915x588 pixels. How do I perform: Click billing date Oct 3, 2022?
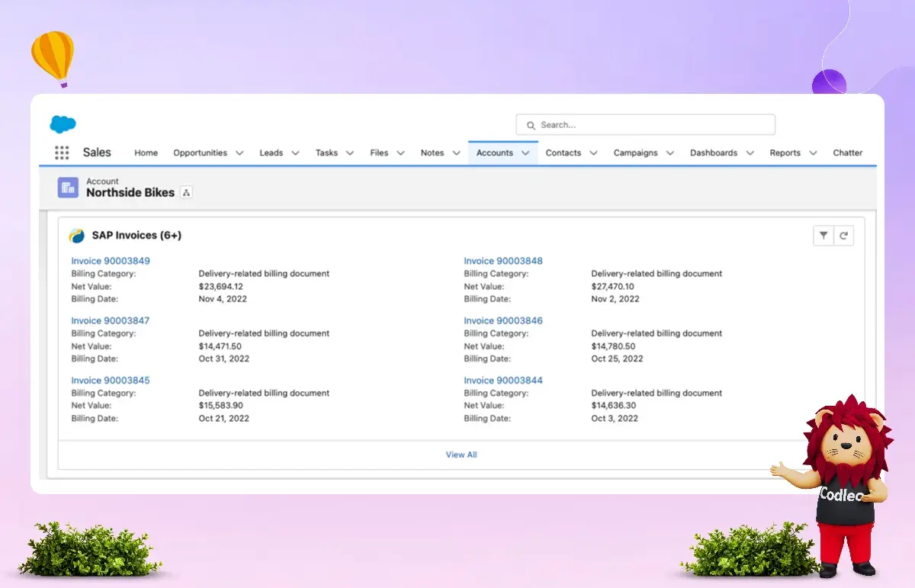point(615,419)
